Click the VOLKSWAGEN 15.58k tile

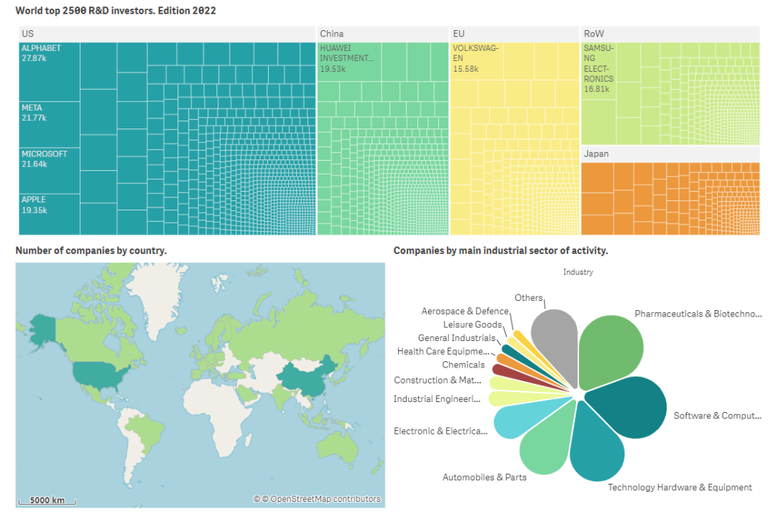click(476, 61)
